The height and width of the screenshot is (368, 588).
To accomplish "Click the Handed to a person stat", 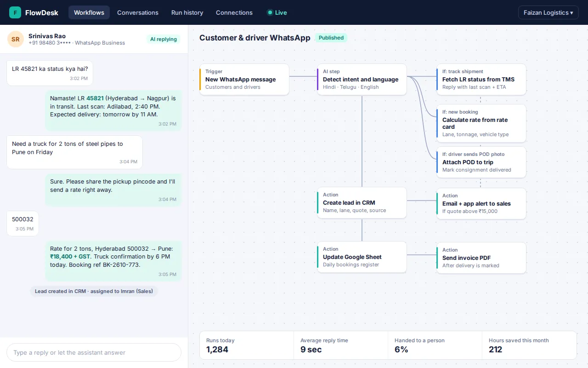I will (x=435, y=345).
